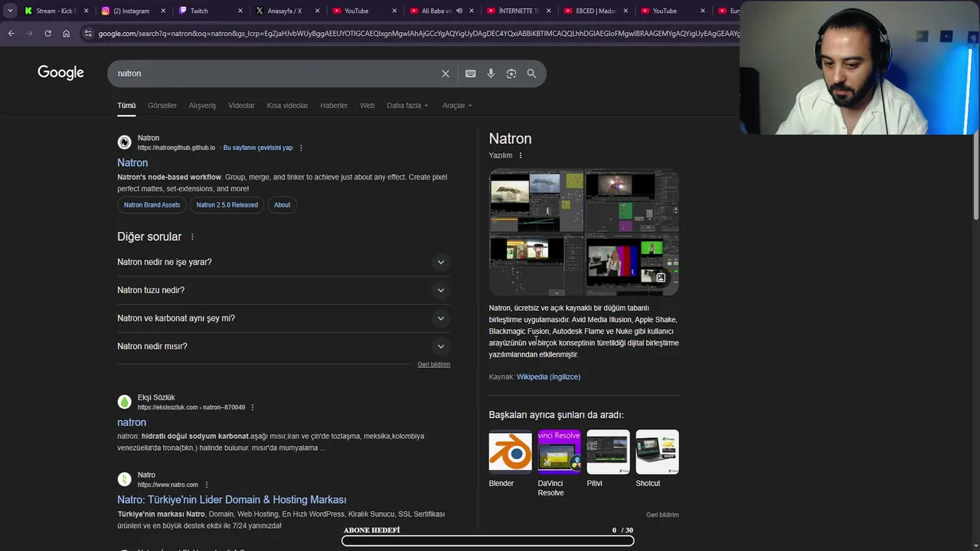Image resolution: width=980 pixels, height=551 pixels.
Task: Open Natro Türkiye'nin Lider Domain link
Action: (x=231, y=500)
